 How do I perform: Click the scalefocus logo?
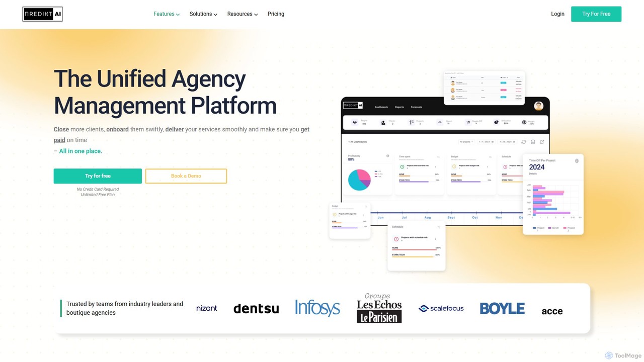point(441,308)
